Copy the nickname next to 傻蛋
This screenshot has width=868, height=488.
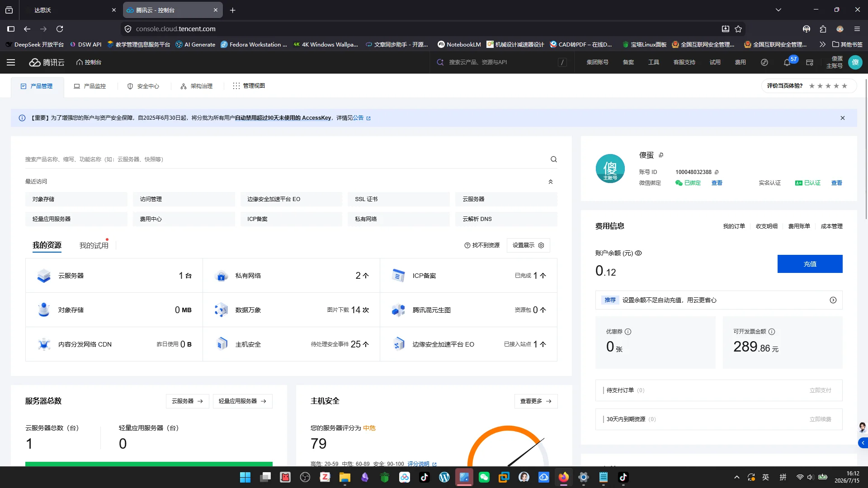[661, 155]
